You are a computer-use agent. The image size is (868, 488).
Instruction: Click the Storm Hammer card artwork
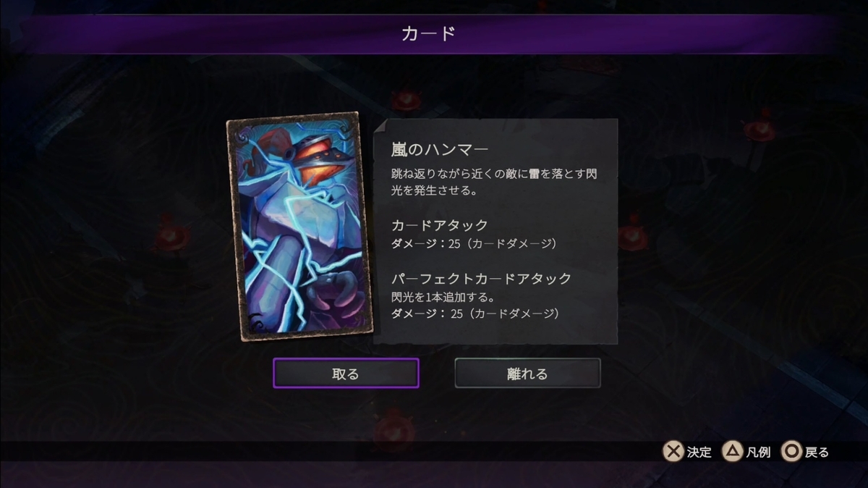click(x=299, y=227)
